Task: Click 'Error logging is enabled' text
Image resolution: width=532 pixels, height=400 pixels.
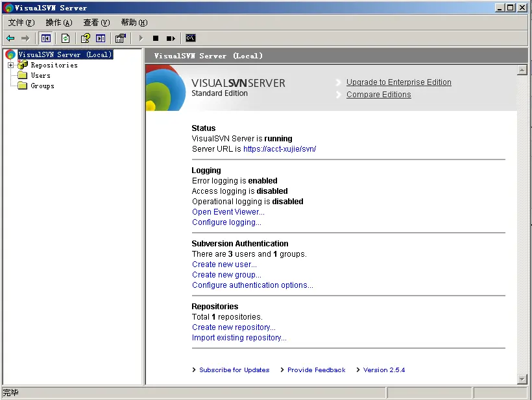Action: [234, 181]
